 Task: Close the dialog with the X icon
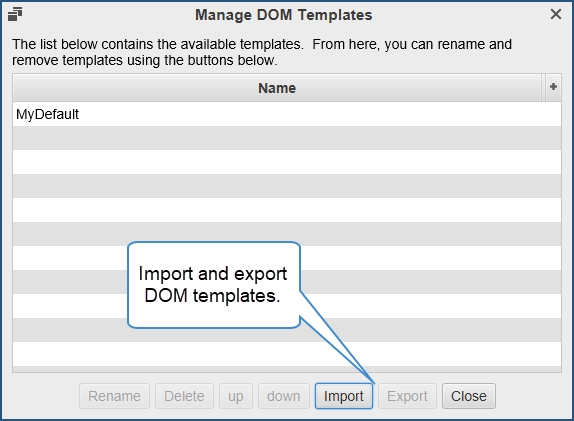[556, 14]
